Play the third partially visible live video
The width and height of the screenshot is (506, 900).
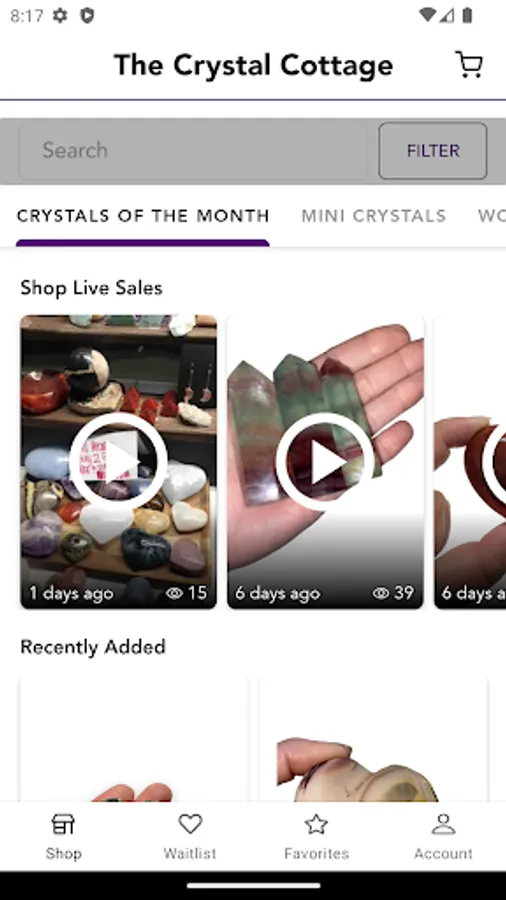point(493,461)
